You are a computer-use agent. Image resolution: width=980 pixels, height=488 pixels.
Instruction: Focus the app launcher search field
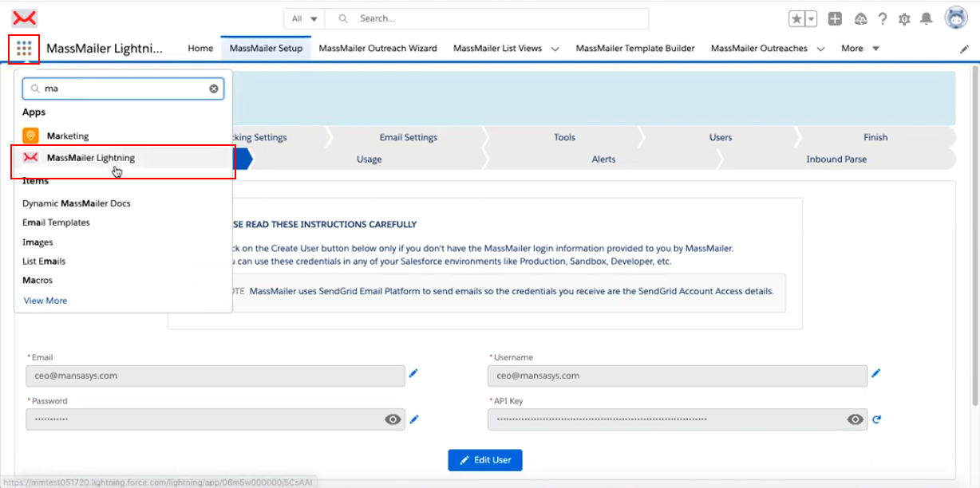tap(123, 89)
